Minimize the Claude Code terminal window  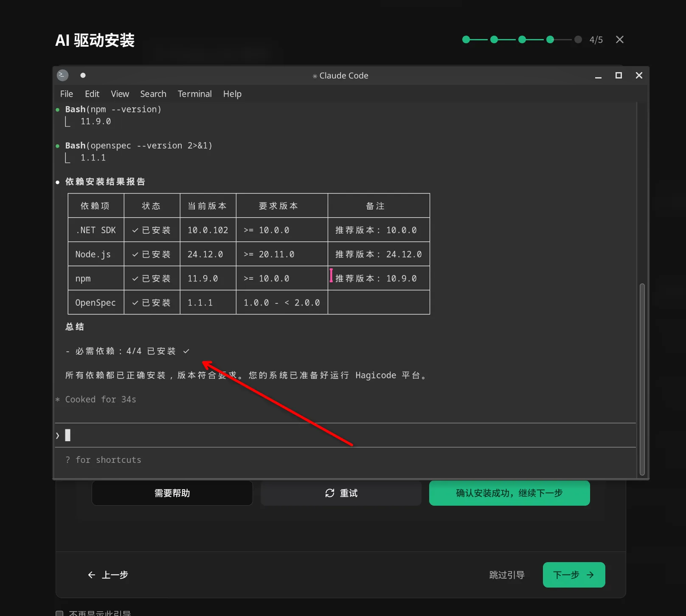(598, 76)
